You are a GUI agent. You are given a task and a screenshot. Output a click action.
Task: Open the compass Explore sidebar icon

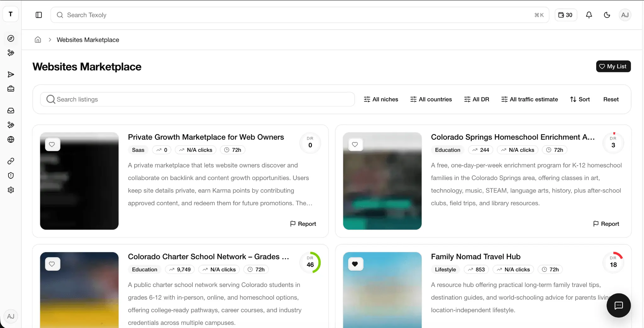coord(11,38)
